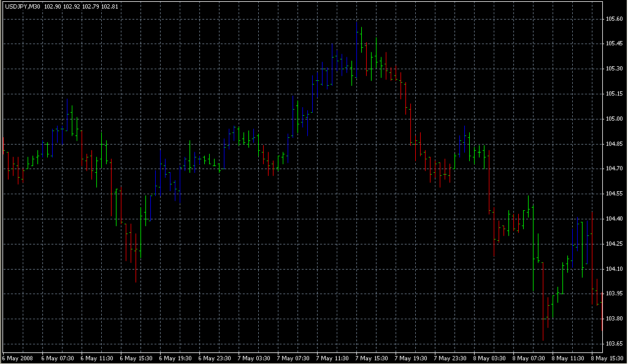This screenshot has width=628, height=364.
Task: Click the 8 May 11:30 time label
Action: (x=568, y=358)
